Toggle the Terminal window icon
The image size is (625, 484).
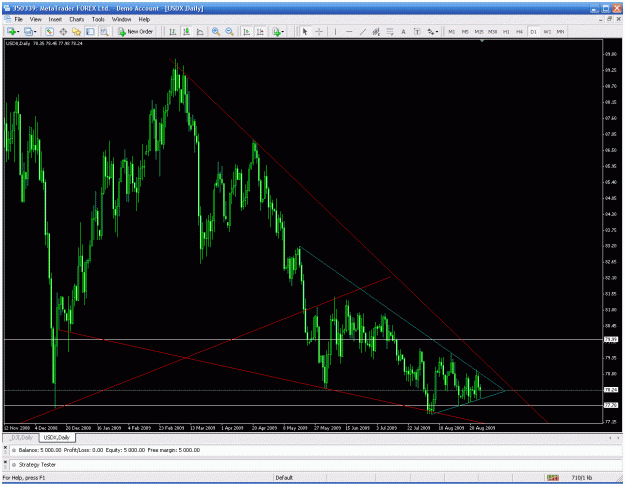pyautogui.click(x=90, y=31)
